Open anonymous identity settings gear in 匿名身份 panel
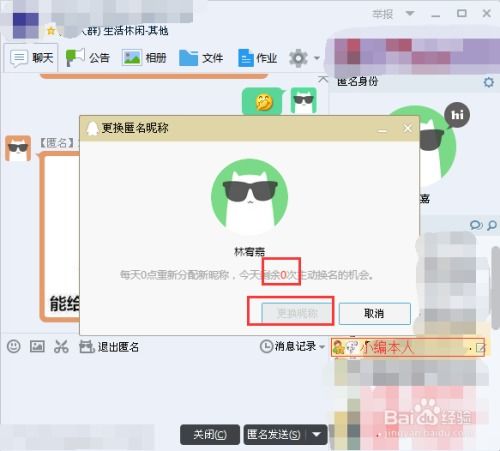 coord(489,82)
